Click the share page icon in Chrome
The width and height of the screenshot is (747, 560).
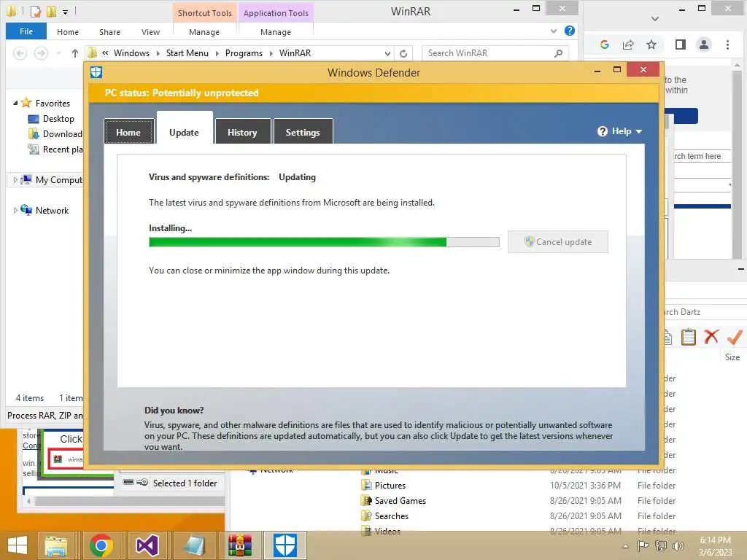pyautogui.click(x=628, y=44)
